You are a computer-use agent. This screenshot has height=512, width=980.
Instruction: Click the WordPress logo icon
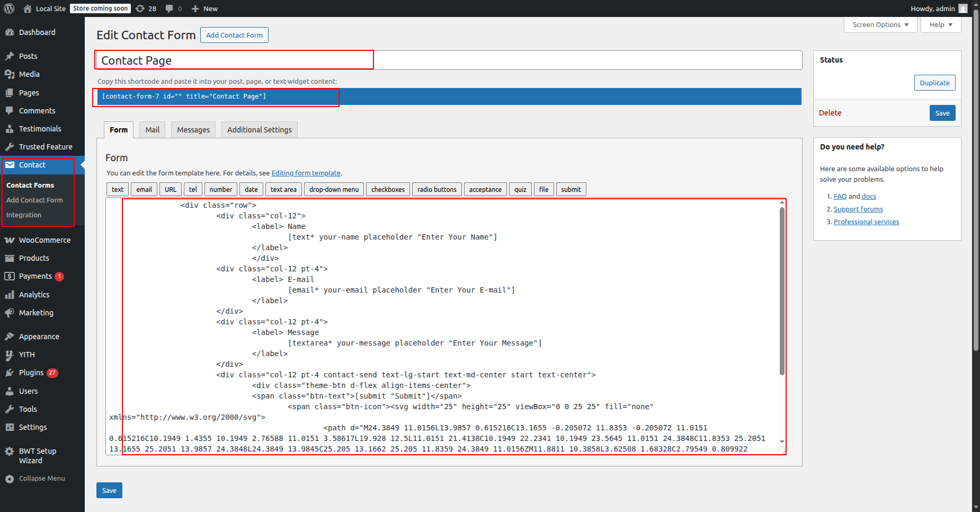click(9, 8)
